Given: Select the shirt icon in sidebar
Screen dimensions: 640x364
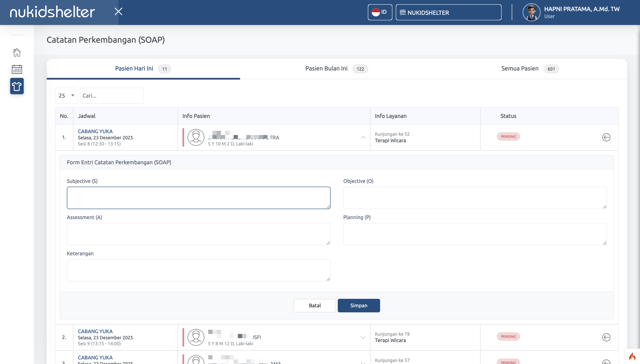Looking at the screenshot, I should click(x=17, y=86).
